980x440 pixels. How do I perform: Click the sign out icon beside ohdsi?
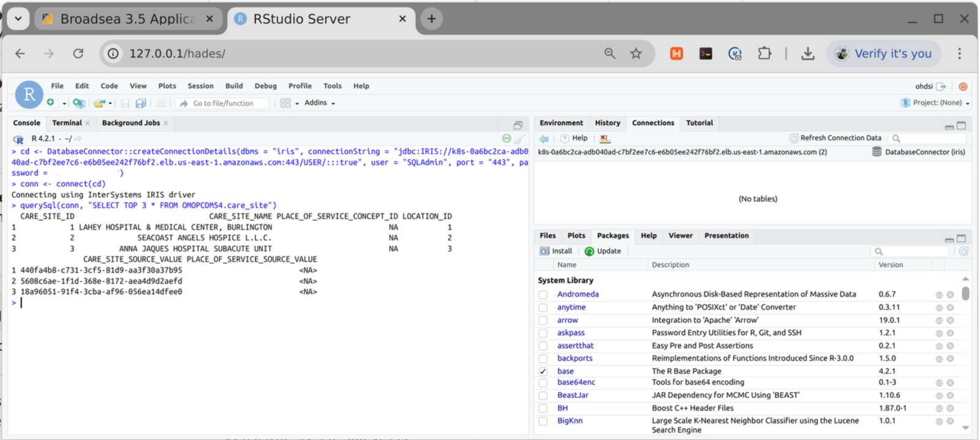pyautogui.click(x=941, y=86)
